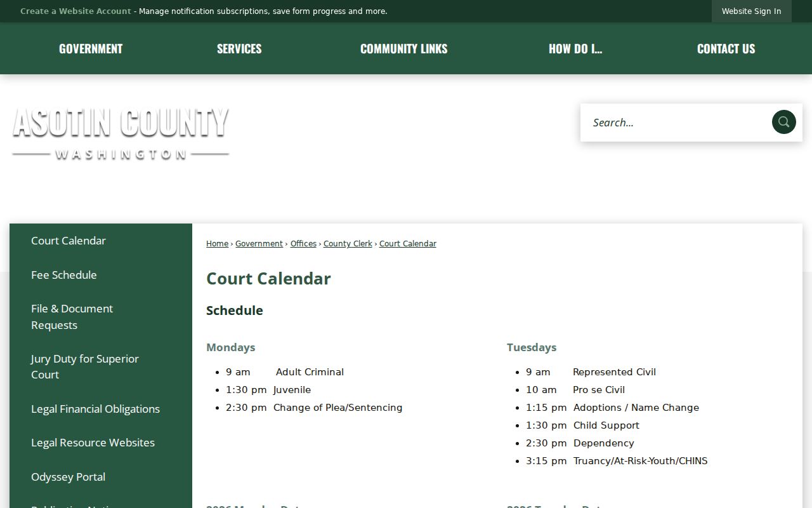This screenshot has width=812, height=508.
Task: Follow the Create a Website Account link
Action: coord(75,11)
